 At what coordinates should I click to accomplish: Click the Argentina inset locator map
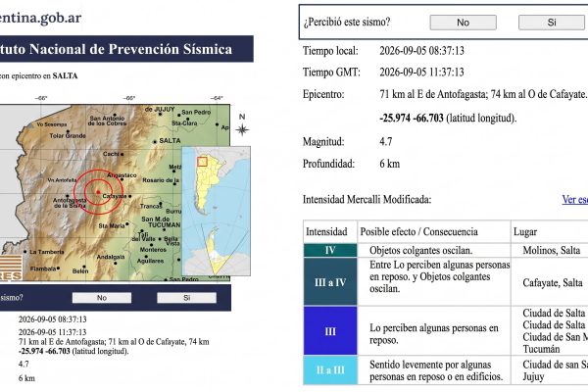216,212
